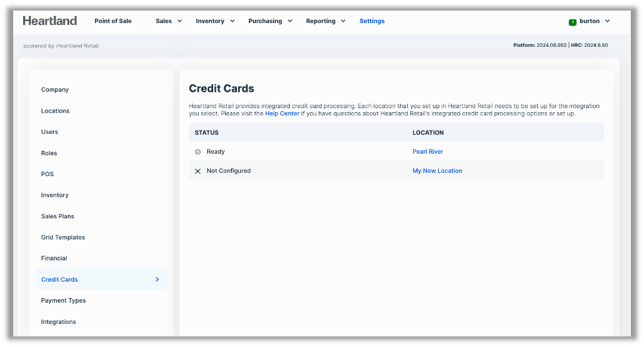Screen dimensions: 644x347
Task: Click the Not Configured X icon
Action: click(x=198, y=171)
